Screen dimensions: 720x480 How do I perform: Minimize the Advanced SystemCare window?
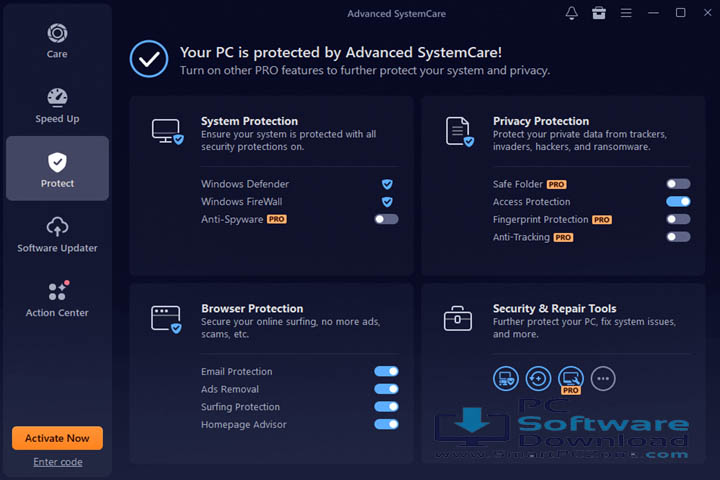click(x=653, y=13)
